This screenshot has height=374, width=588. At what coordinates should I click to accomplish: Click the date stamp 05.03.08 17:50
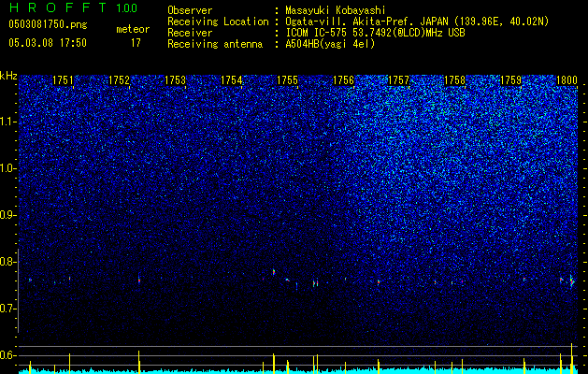(48, 43)
